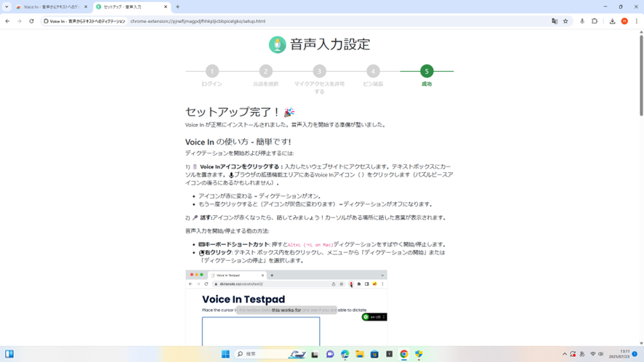Click the Voice In Testpad screenshot image
The width and height of the screenshot is (644, 362).
pyautogui.click(x=286, y=307)
